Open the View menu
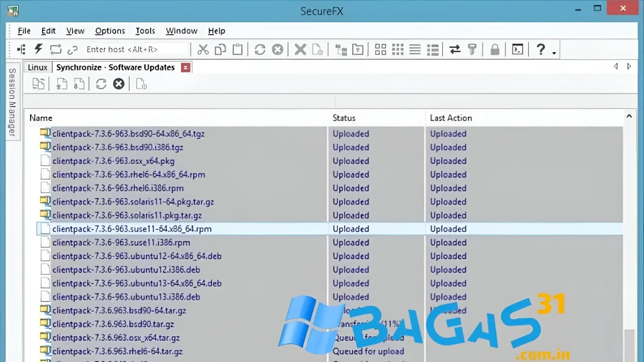Screen dimensions: 644x362 [75, 31]
